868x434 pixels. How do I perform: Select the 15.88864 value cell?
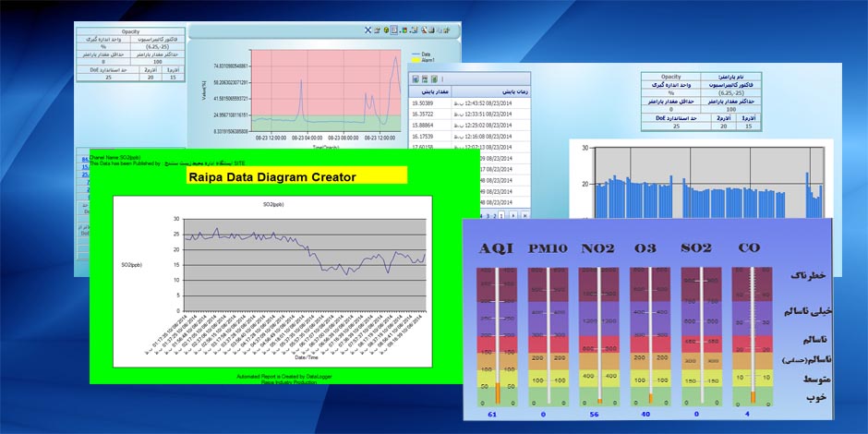coord(430,125)
